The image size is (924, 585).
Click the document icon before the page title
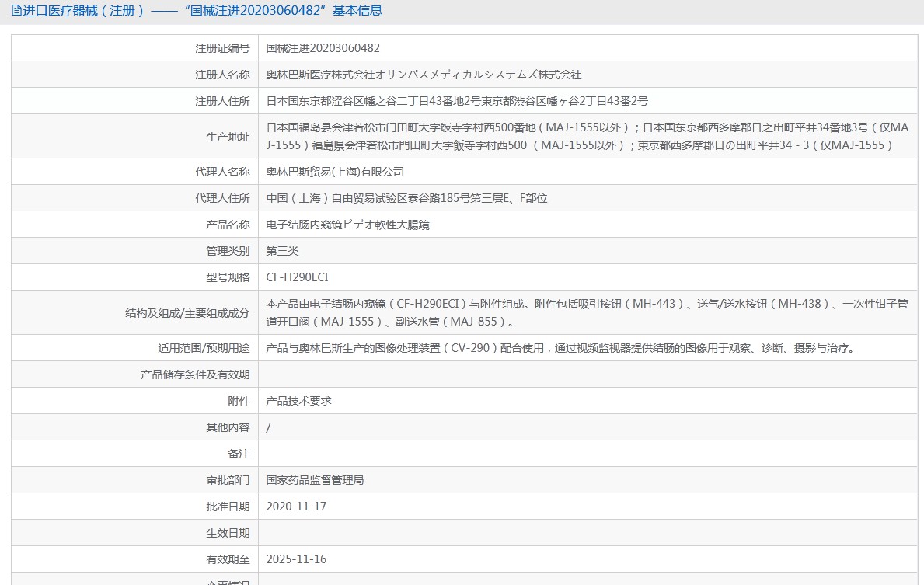pyautogui.click(x=16, y=11)
